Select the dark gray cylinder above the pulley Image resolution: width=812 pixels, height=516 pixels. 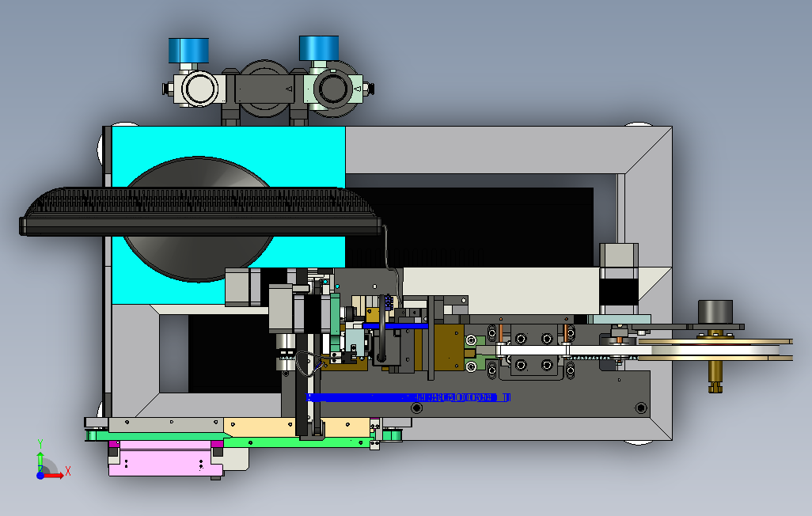(715, 312)
